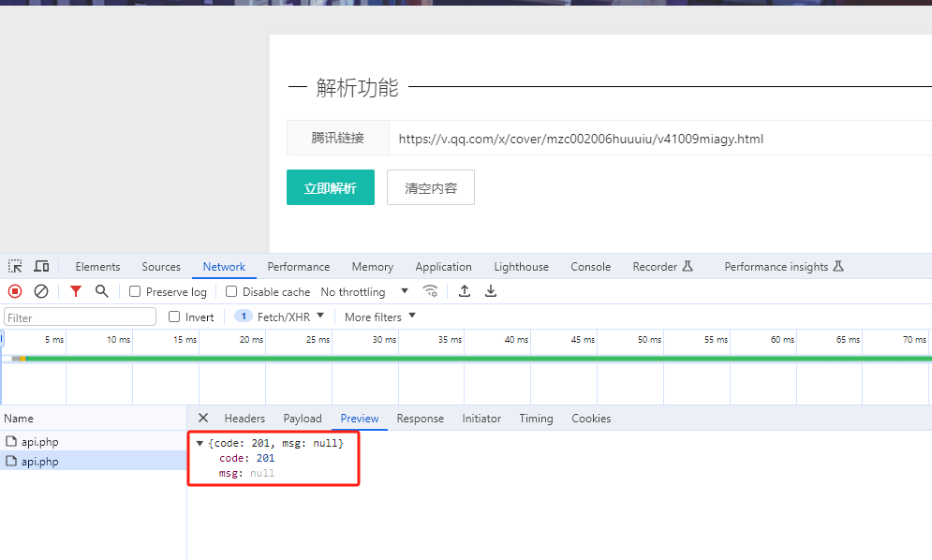Click the selected api.php file icon
The image size is (932, 560).
tap(10, 461)
